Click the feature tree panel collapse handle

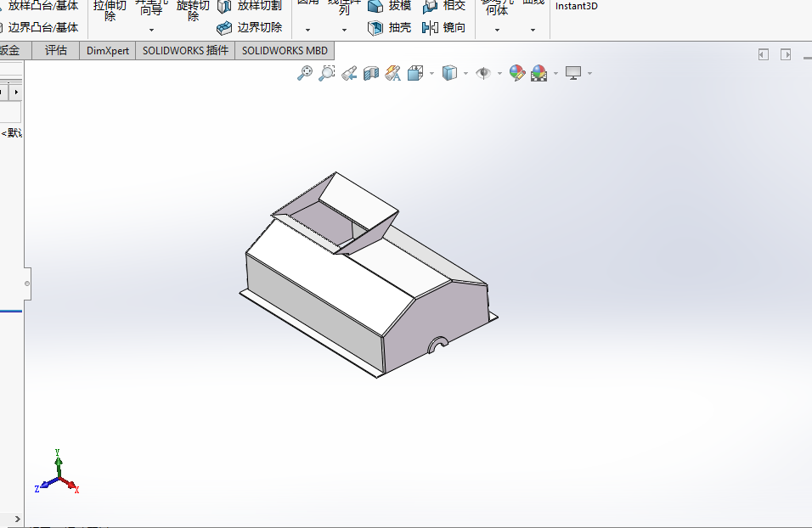[27, 284]
